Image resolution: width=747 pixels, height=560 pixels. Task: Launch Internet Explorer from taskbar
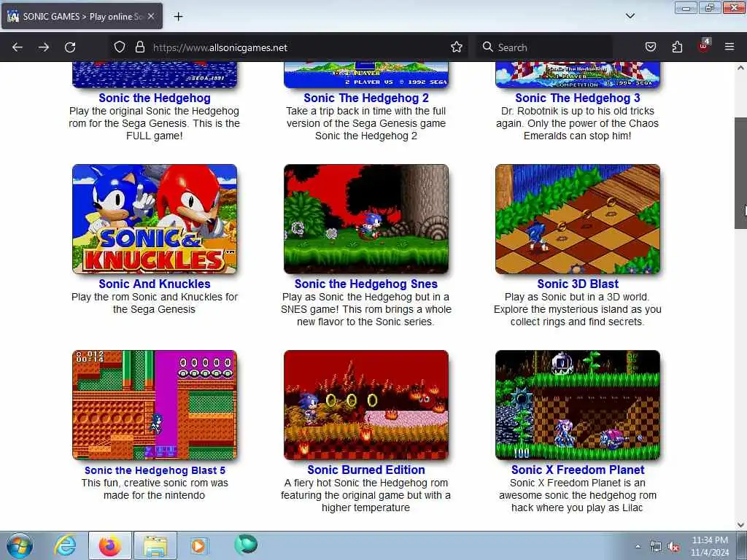65,545
